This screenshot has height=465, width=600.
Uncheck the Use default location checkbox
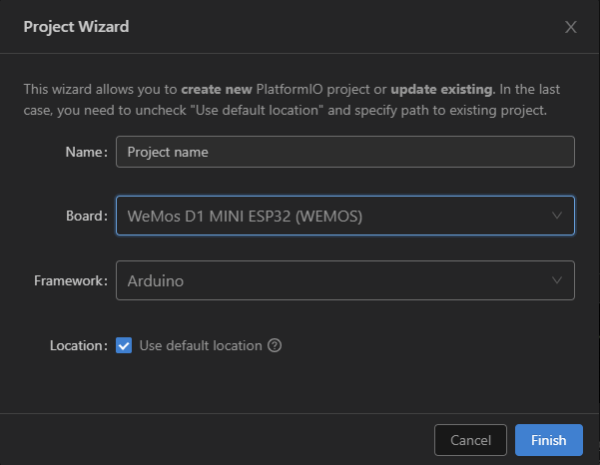pyautogui.click(x=124, y=345)
